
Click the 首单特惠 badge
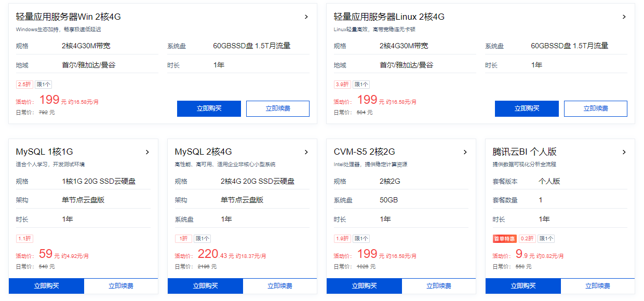[x=504, y=239]
